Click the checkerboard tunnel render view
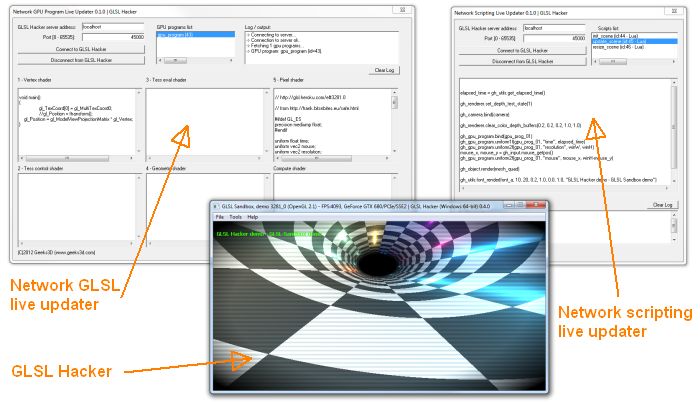The height and width of the screenshot is (403, 700). click(x=379, y=306)
